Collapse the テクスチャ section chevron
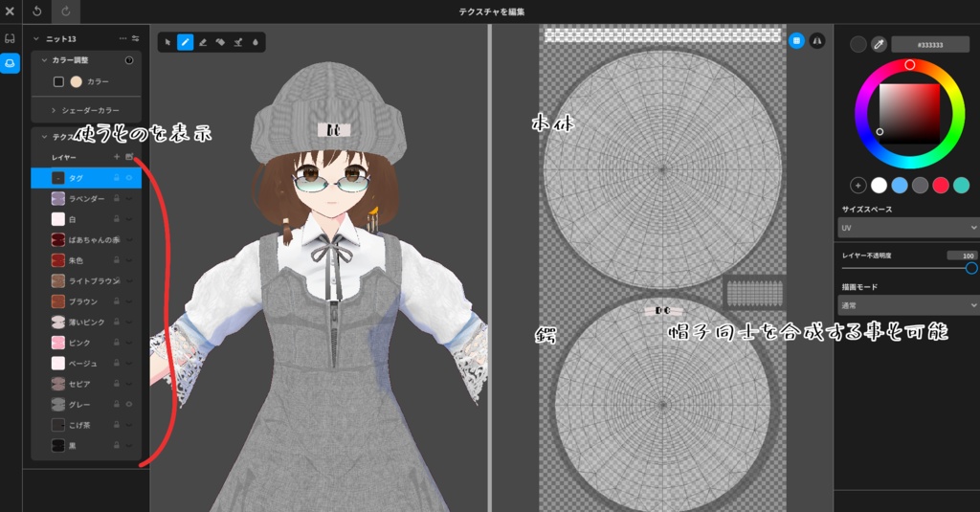Viewport: 980px width, 512px height. pyautogui.click(x=44, y=136)
